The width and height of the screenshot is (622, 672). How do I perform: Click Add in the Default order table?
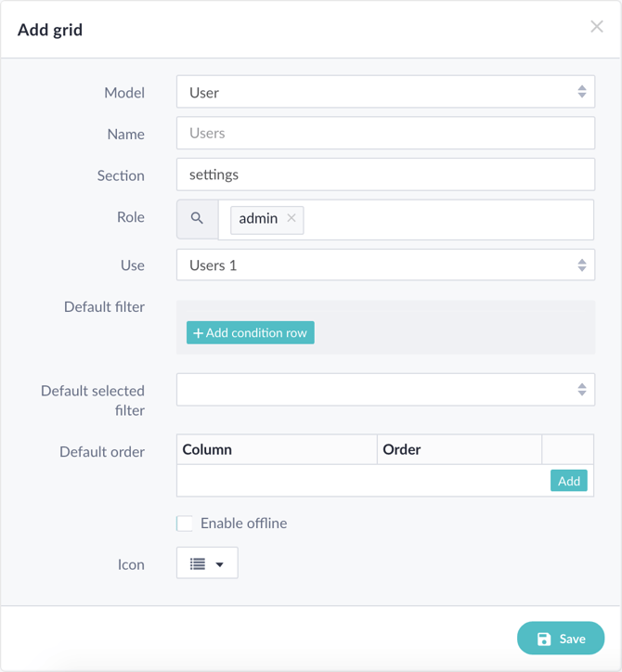[569, 481]
